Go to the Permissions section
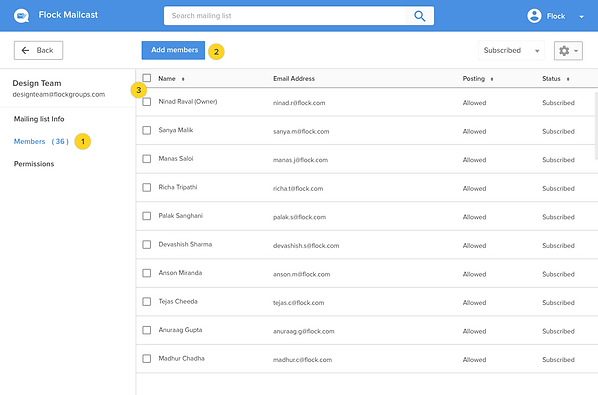The image size is (598, 395). [x=34, y=164]
